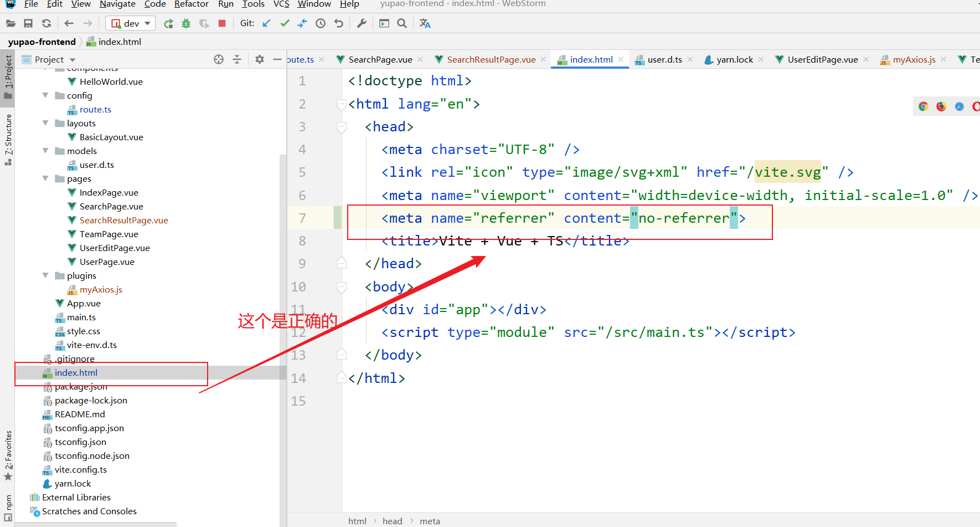The width and height of the screenshot is (980, 527).
Task: Click the search magnifier icon
Action: pos(402,23)
